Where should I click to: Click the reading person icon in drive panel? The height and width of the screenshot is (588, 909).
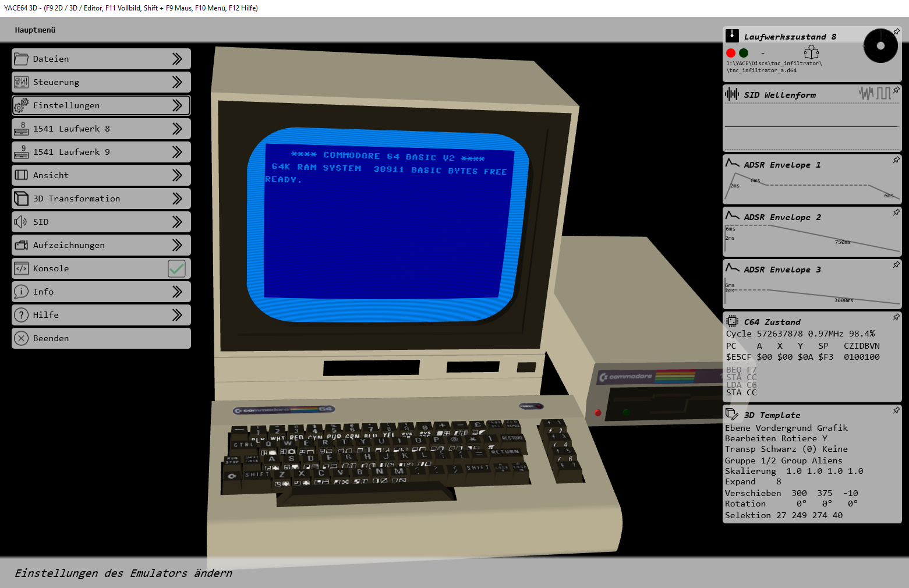(x=811, y=52)
